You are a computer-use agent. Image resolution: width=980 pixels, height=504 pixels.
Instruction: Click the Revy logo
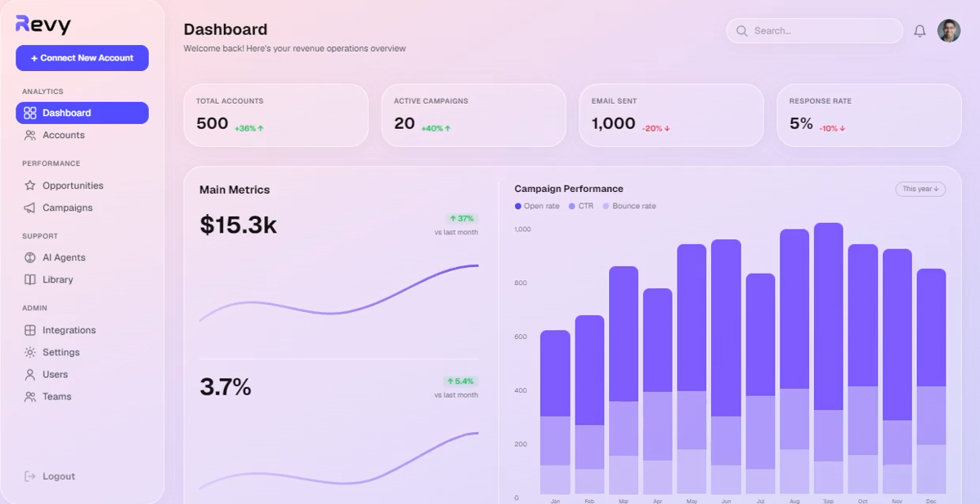(x=43, y=25)
